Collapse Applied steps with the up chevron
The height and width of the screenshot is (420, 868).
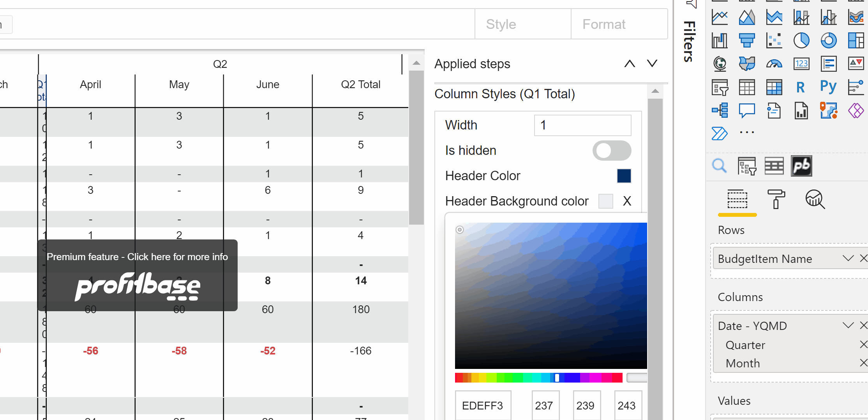(629, 64)
